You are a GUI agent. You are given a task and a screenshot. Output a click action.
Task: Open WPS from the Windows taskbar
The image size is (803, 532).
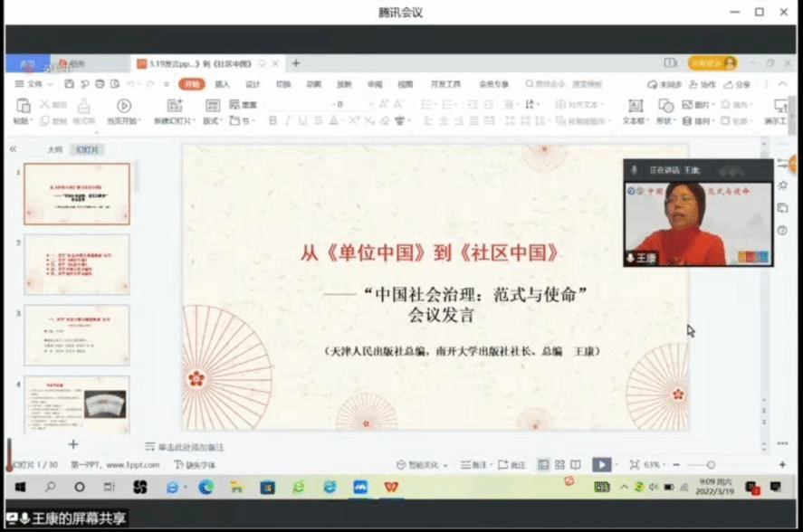391,487
